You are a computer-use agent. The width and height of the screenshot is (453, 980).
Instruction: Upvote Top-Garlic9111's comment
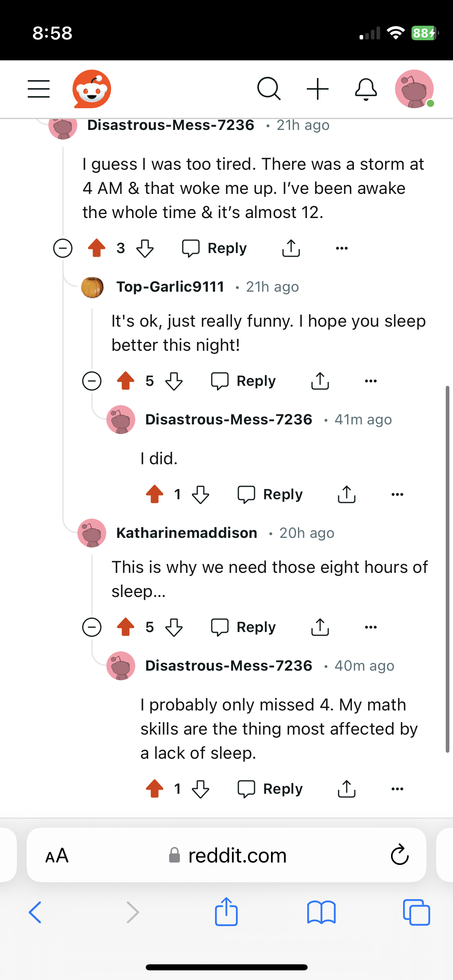click(126, 381)
